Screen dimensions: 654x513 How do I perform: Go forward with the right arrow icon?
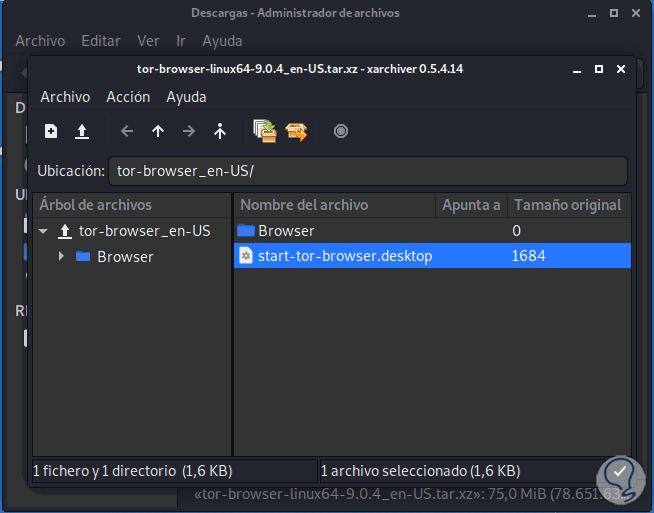[189, 131]
